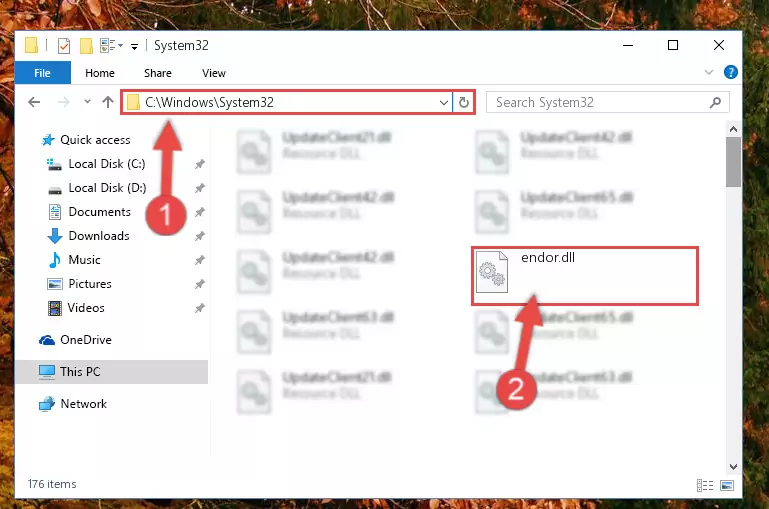Click the pin icon beside Local Disk (D:)

coord(200,188)
